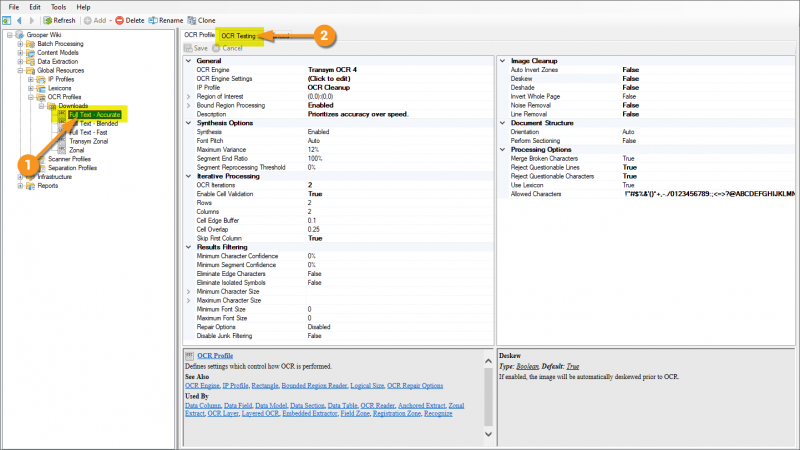Select Separation Profiles node
This screenshot has height=450, width=800.
72,168
